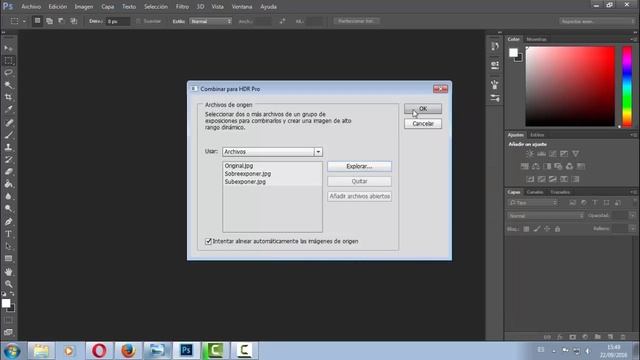Select the Crop tool
This screenshot has height=360, width=640.
(8, 97)
